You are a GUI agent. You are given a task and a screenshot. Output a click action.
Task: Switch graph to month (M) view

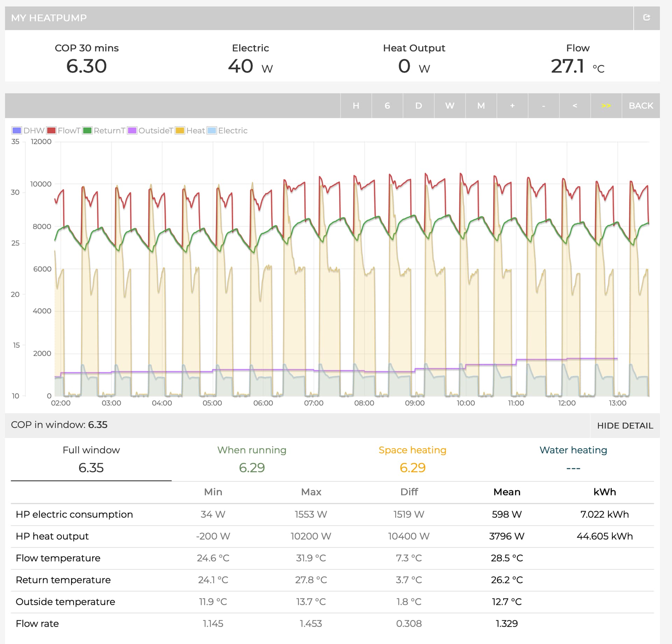point(481,106)
